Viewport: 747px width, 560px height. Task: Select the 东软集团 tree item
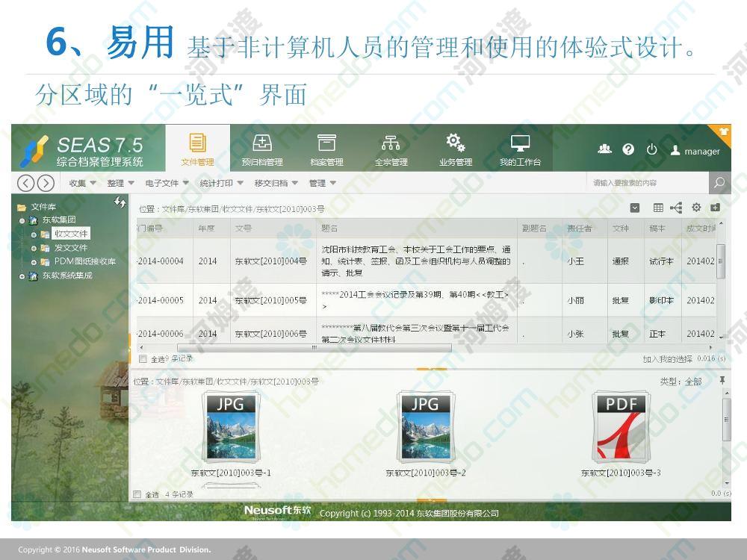(59, 220)
